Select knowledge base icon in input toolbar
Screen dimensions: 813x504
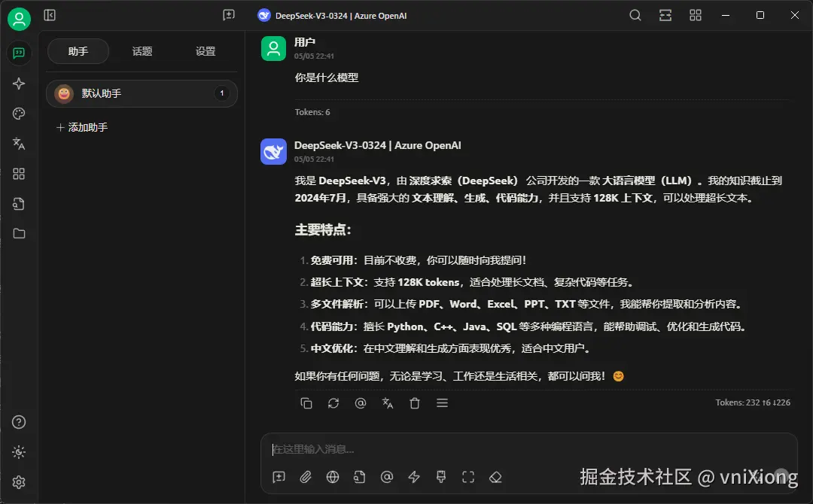(360, 477)
